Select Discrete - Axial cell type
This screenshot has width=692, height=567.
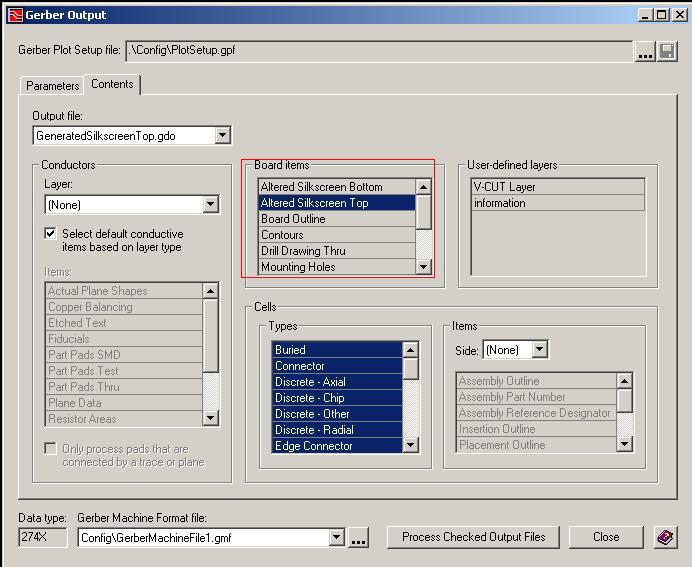pyautogui.click(x=338, y=382)
